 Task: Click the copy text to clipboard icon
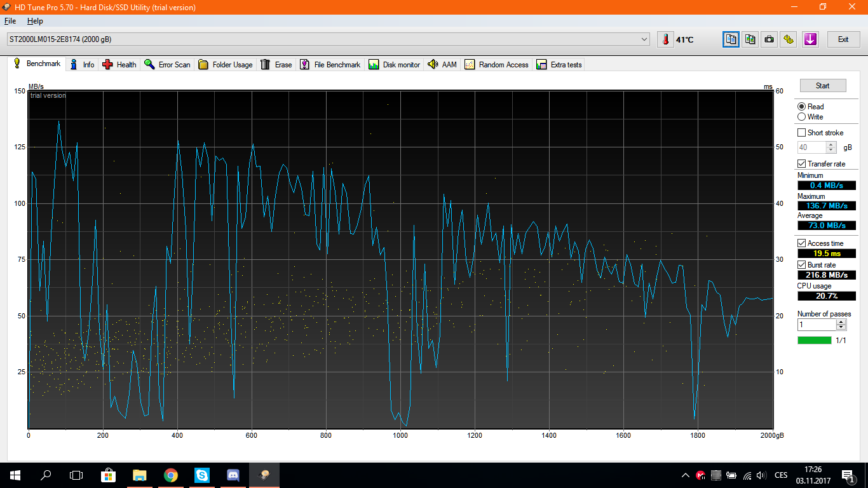coord(731,39)
